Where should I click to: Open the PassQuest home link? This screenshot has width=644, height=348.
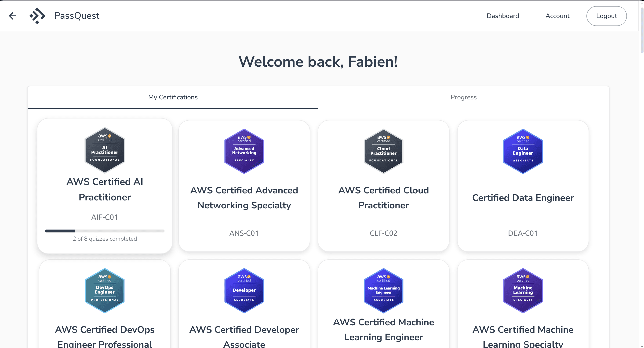pos(77,15)
